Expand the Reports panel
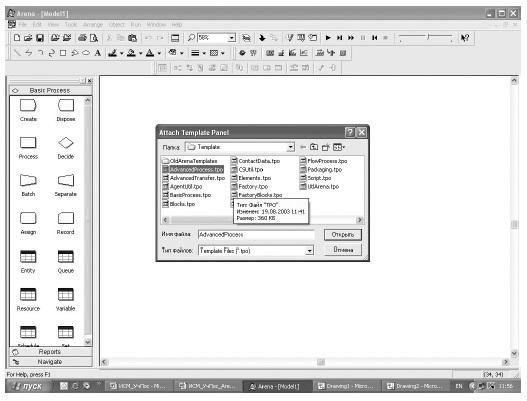The height and width of the screenshot is (401, 527). (50, 352)
